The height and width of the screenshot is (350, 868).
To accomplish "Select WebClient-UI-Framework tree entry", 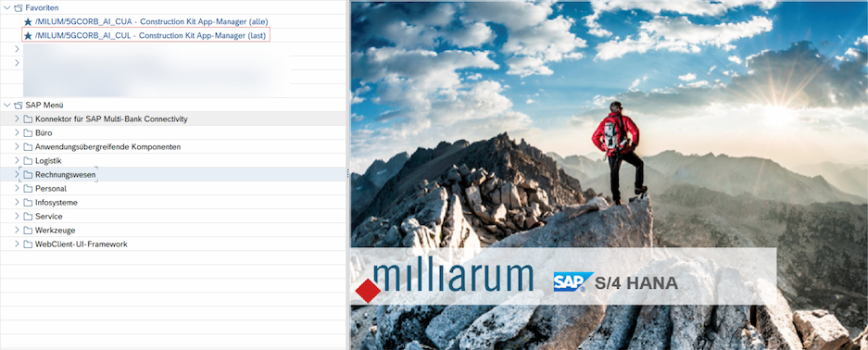I will coord(82,244).
